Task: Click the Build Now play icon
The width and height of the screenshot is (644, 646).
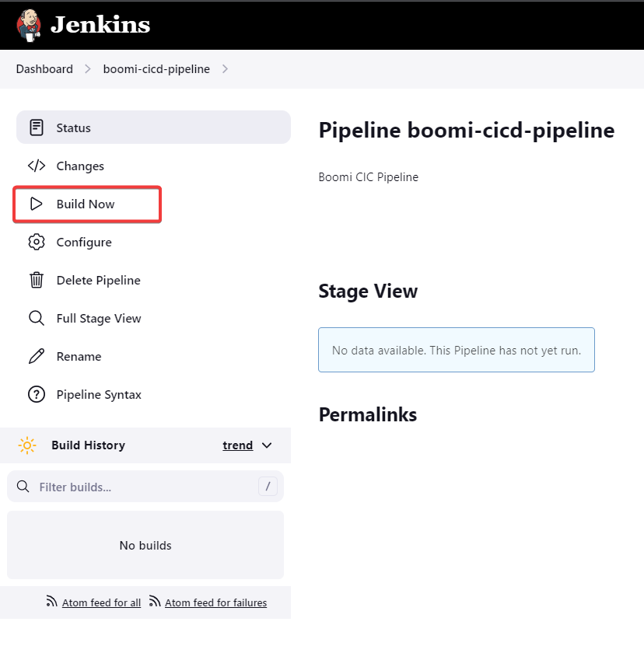Action: pos(37,204)
